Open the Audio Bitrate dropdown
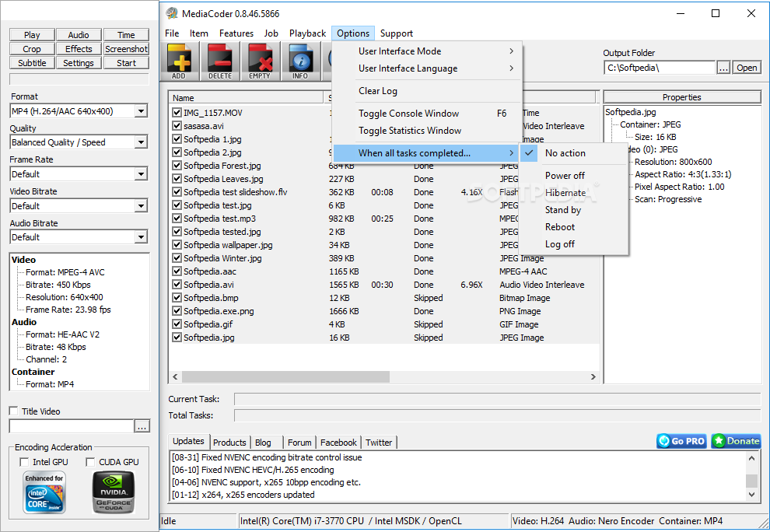Screen dimensions: 770x532 141,237
